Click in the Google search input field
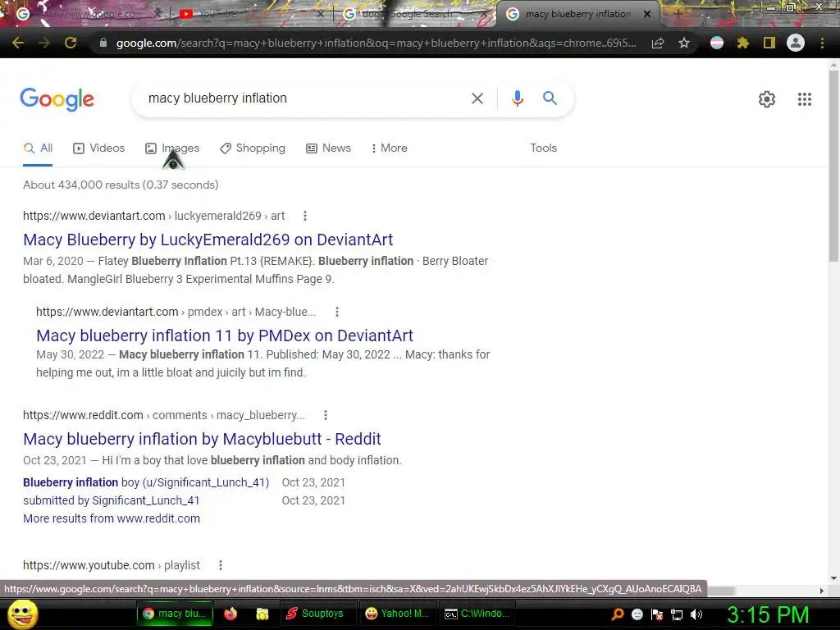This screenshot has height=630, width=840. (x=303, y=98)
